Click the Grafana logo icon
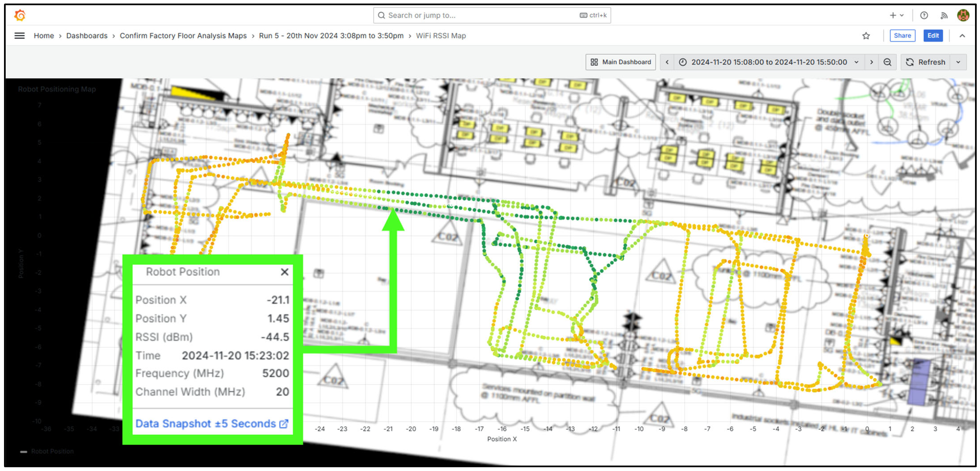This screenshot has height=471, width=980. tap(20, 15)
